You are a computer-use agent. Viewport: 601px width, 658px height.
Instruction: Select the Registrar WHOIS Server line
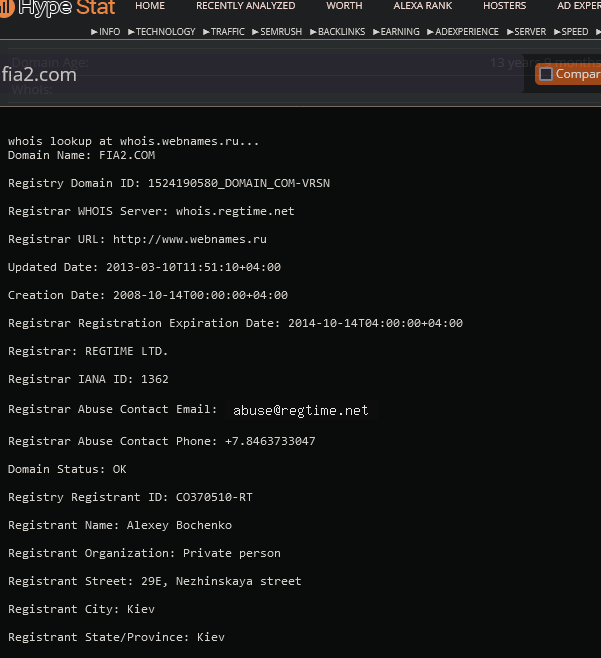[151, 211]
